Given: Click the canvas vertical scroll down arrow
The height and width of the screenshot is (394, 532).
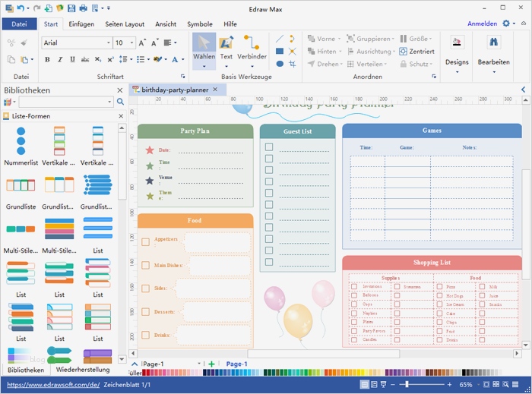Looking at the screenshot, I should pyautogui.click(x=526, y=345).
